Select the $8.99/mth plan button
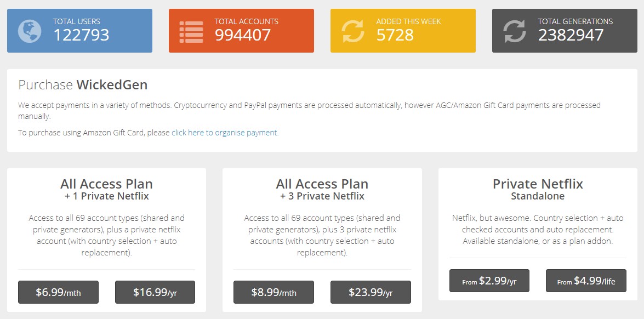This screenshot has width=644, height=319. [273, 292]
